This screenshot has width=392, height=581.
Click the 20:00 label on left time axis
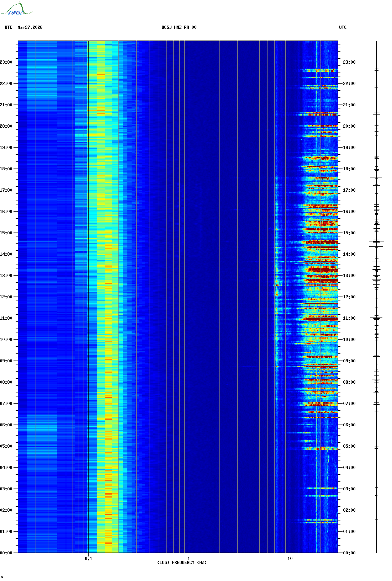[6, 126]
